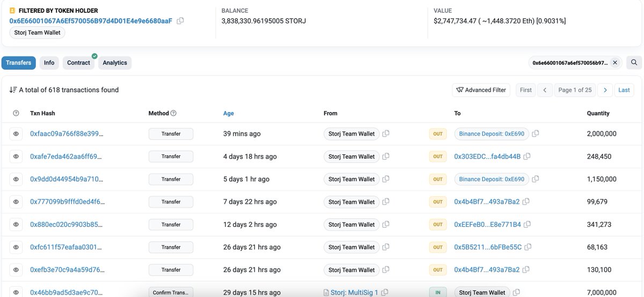
Task: Preview transaction 0x777099b9fffd0ed4f6 with eye icon
Action: [x=16, y=202]
